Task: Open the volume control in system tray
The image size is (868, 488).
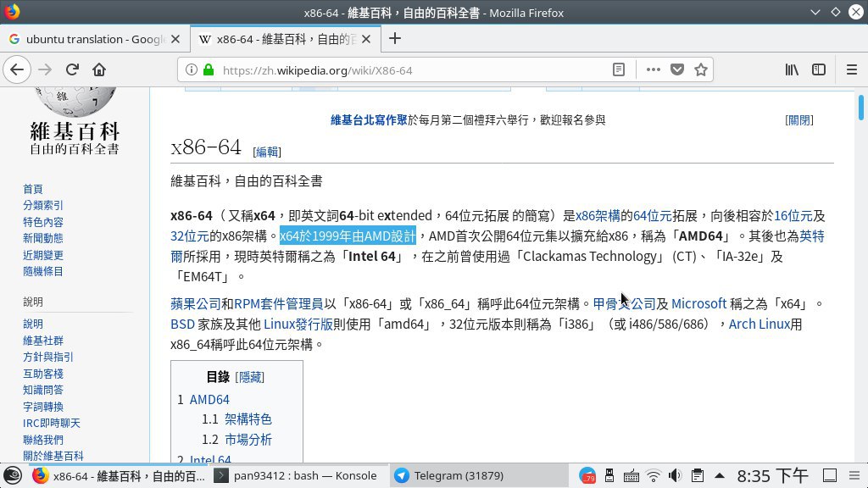Action: (x=675, y=476)
